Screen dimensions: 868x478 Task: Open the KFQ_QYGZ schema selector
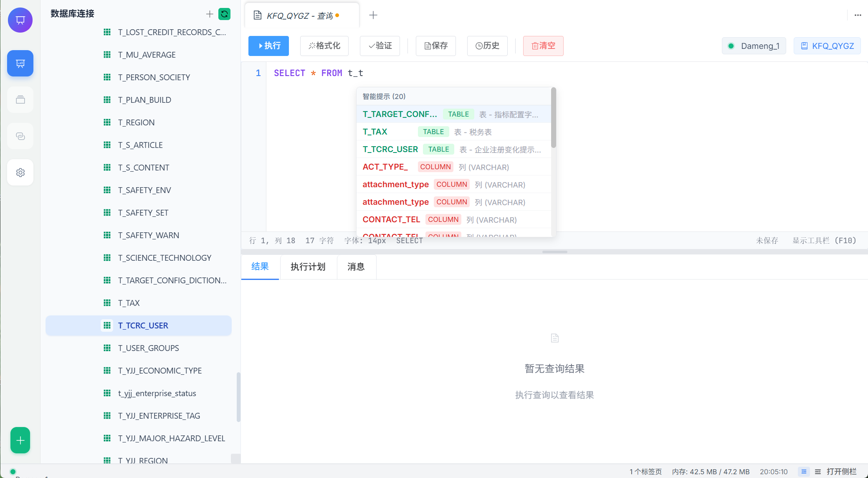tap(828, 46)
